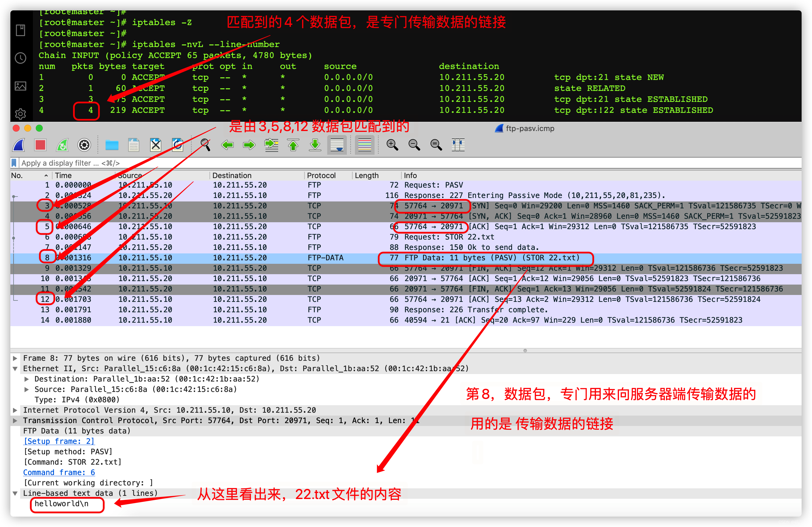Open the display filter bookmark menu
Screen dimensions: 812x527
[x=14, y=163]
